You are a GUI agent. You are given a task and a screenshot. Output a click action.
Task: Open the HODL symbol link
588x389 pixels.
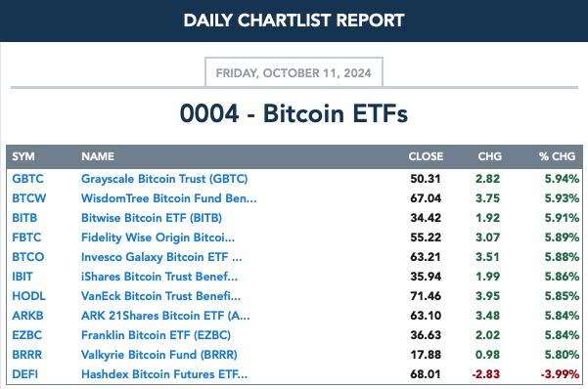pyautogui.click(x=28, y=296)
